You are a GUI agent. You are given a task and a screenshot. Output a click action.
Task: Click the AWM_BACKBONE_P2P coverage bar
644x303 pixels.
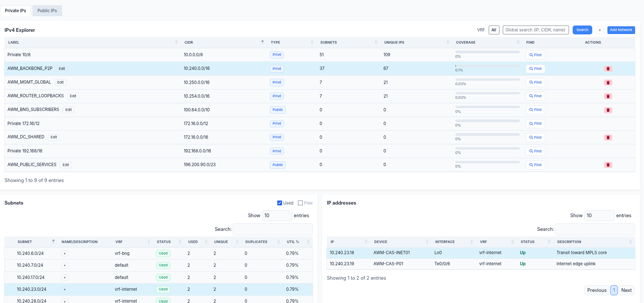[487, 66]
